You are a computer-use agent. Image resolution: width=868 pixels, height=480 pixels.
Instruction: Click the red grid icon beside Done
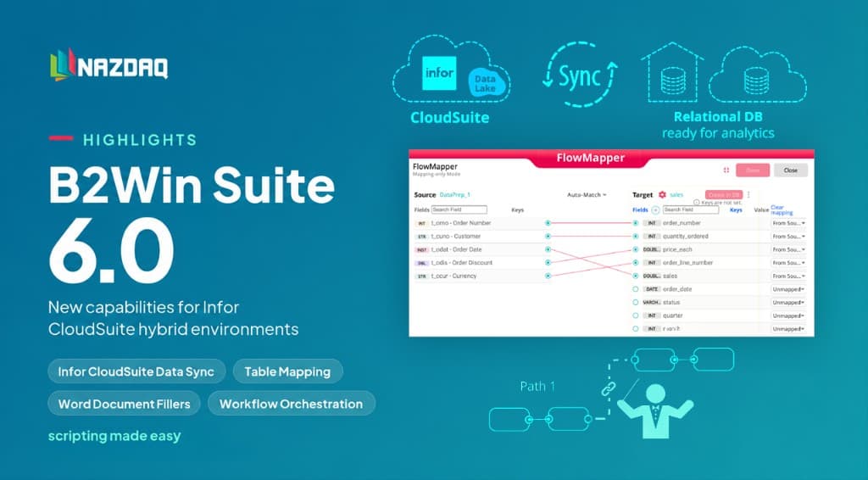(x=726, y=170)
